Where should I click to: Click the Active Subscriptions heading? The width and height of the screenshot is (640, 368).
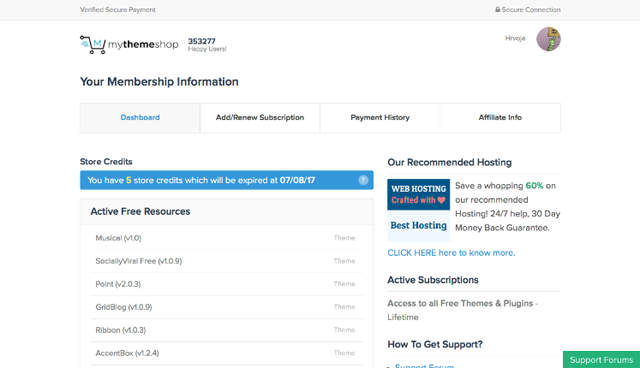433,280
